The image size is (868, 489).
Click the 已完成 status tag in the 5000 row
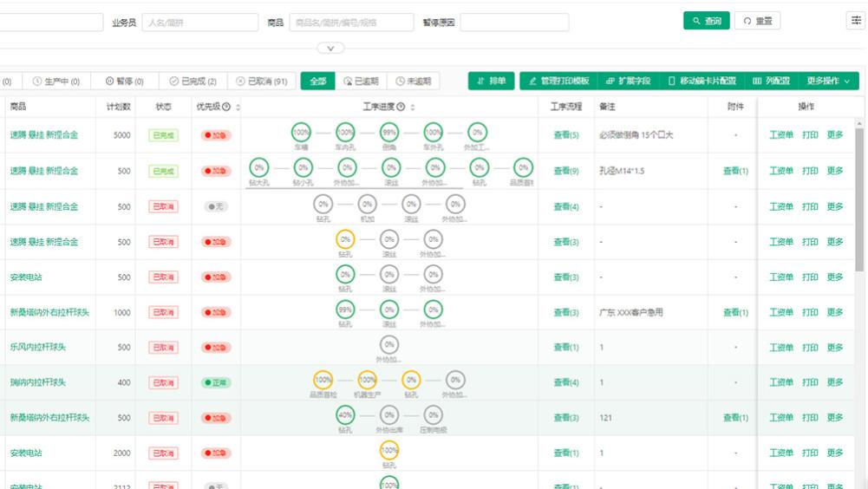tap(163, 135)
